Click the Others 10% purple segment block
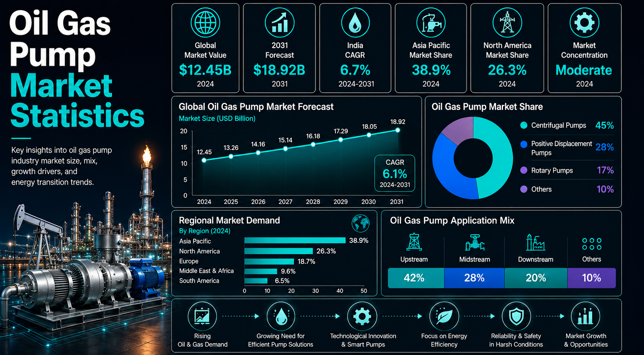The image size is (644, 355). (x=591, y=278)
